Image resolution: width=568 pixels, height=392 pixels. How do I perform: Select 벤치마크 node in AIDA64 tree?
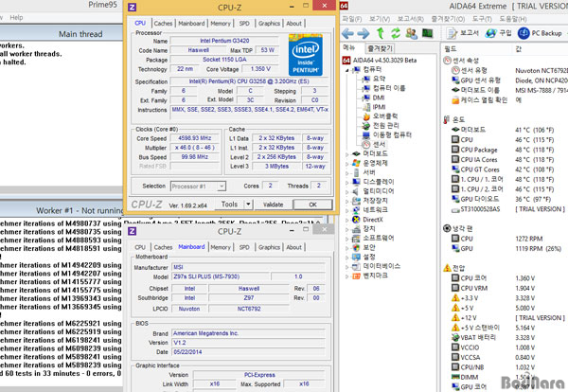pyautogui.click(x=370, y=276)
